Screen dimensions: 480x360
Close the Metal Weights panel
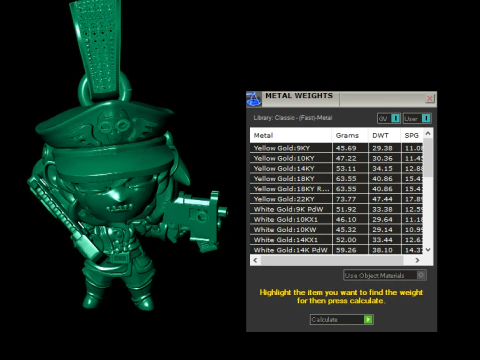tap(430, 98)
